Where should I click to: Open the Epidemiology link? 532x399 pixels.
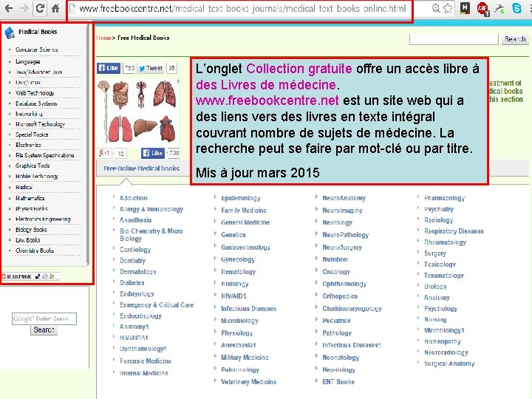click(241, 198)
